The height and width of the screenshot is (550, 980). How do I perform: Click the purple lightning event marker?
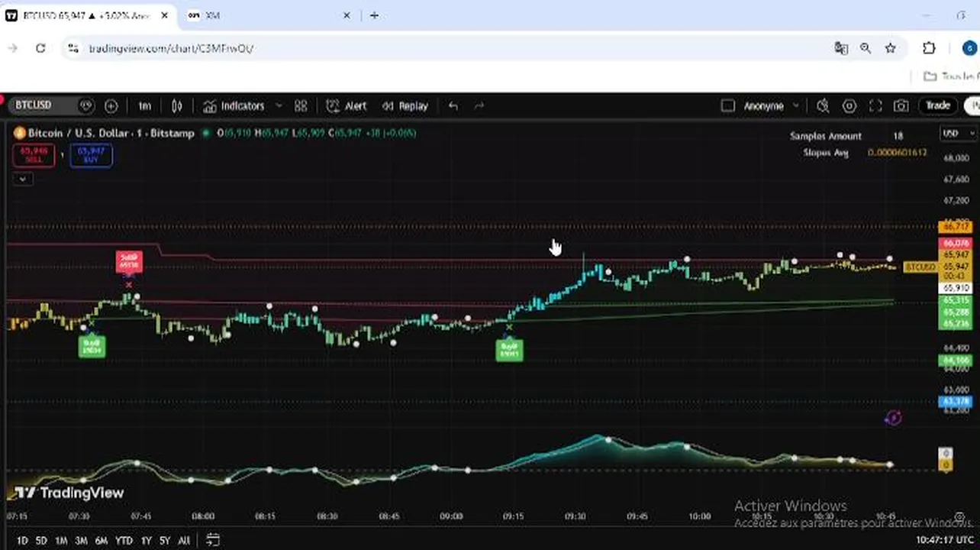893,418
